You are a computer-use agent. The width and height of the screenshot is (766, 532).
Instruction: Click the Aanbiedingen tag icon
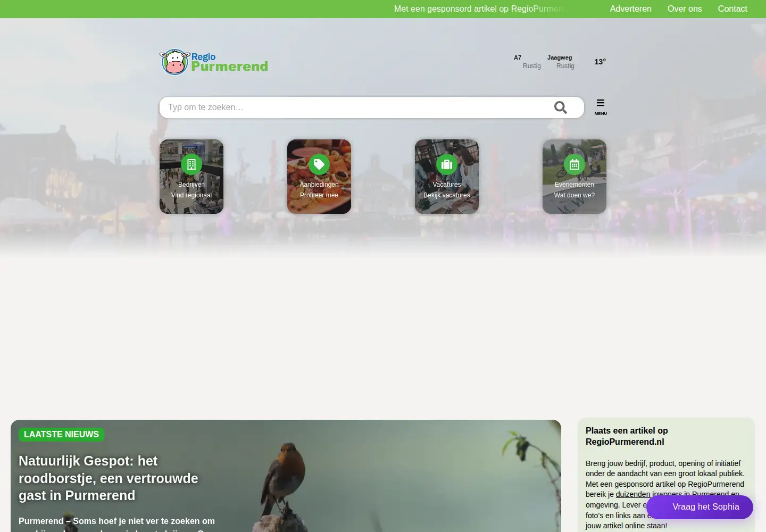pos(319,164)
